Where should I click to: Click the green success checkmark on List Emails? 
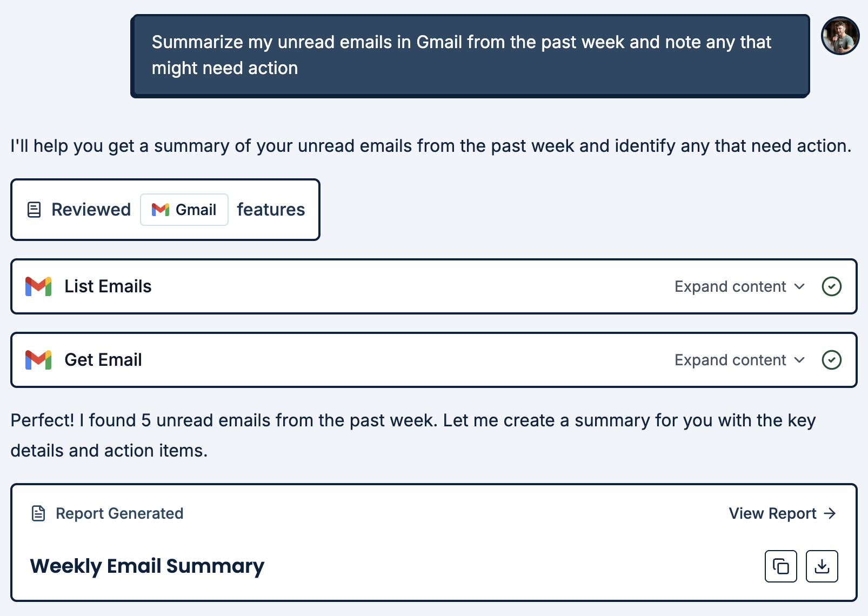click(x=832, y=286)
